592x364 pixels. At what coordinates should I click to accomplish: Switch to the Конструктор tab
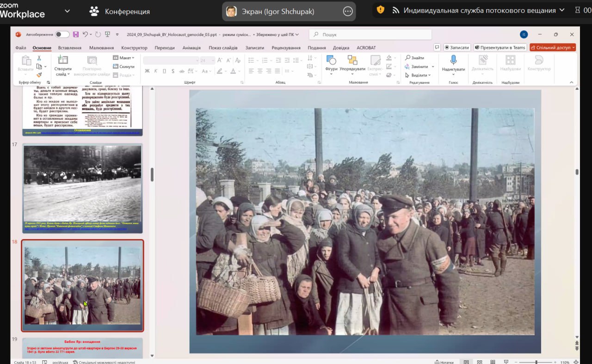tap(134, 48)
